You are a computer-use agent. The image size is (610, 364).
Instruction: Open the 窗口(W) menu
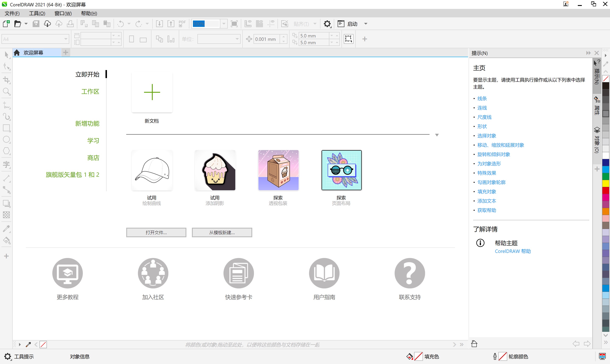tap(63, 14)
